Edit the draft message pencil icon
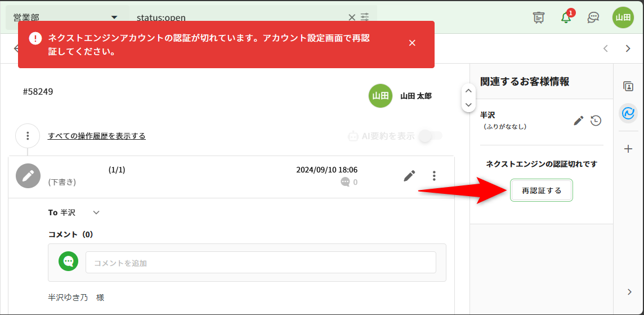 (409, 176)
